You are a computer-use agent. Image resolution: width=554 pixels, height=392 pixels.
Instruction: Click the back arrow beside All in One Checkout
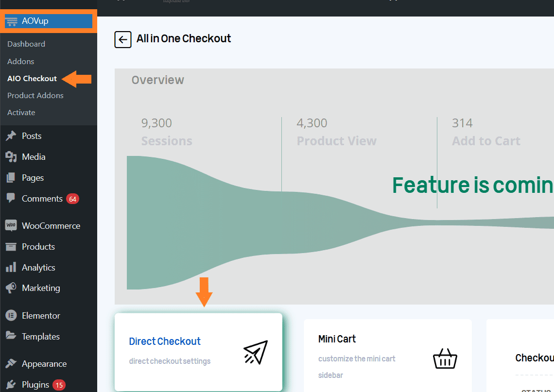(x=123, y=39)
